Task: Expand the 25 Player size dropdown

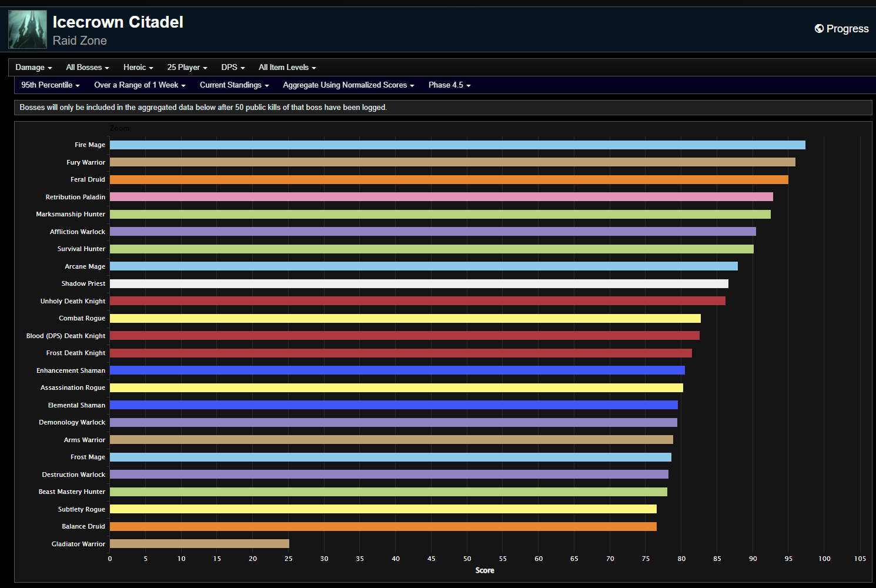Action: 187,68
